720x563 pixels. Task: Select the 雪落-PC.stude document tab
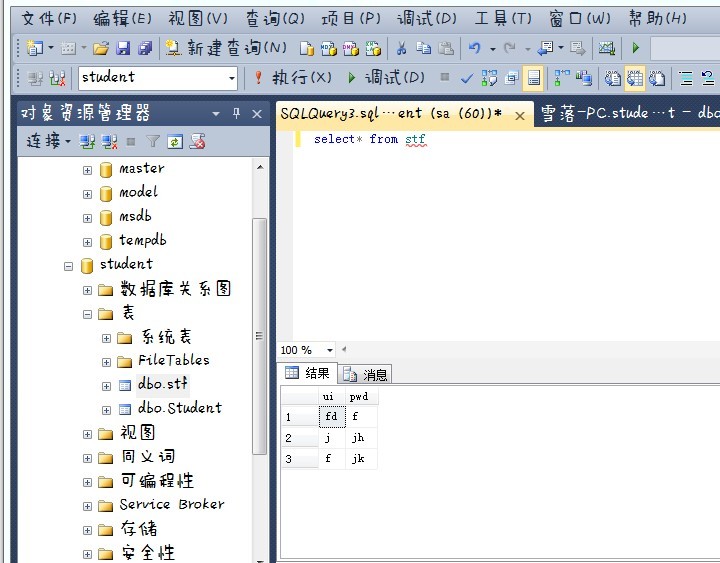coord(627,113)
